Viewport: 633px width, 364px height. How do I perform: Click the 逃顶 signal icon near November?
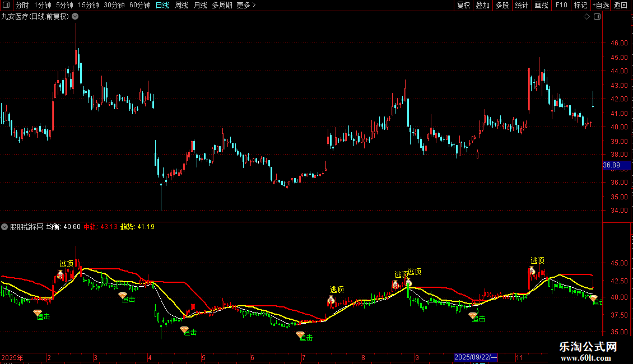532,271
